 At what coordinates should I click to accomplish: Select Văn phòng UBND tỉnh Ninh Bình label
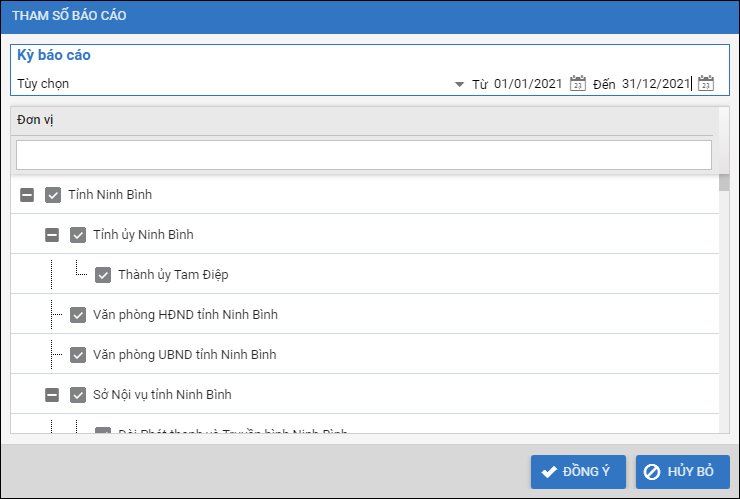tap(184, 355)
